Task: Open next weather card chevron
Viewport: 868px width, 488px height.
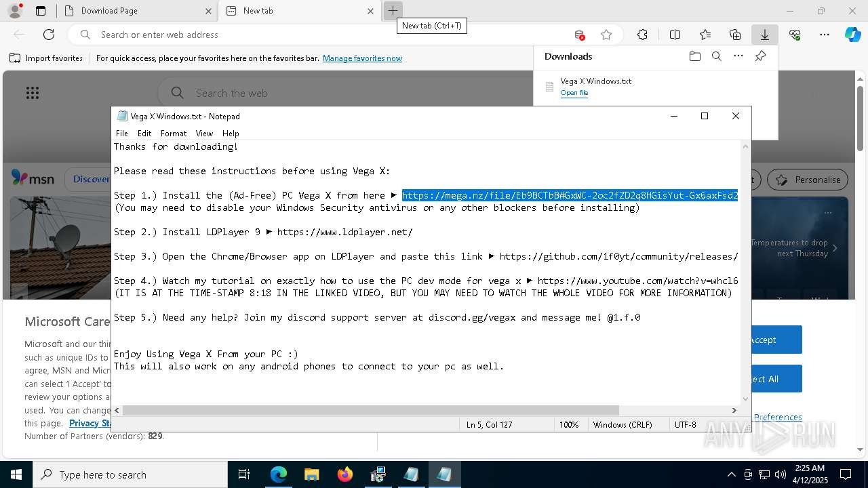Action: pos(835,248)
